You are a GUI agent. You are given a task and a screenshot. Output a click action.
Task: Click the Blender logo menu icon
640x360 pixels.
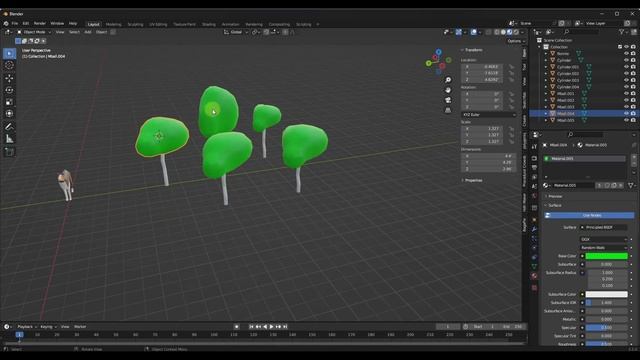pos(6,24)
